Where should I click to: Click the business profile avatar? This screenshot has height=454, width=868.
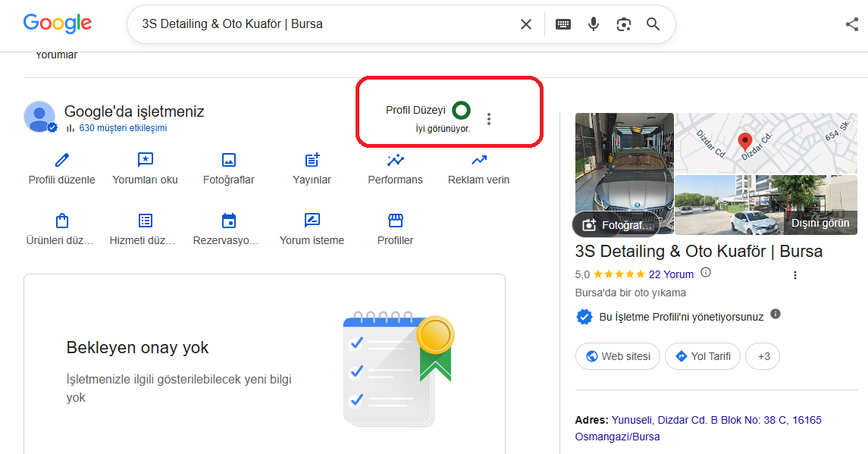39,116
